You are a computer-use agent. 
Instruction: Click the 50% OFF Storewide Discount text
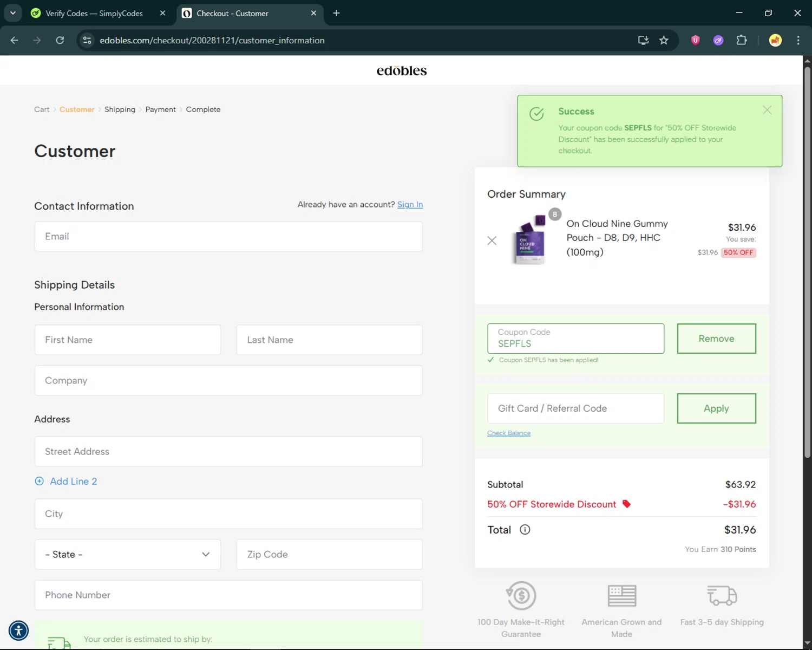click(552, 504)
